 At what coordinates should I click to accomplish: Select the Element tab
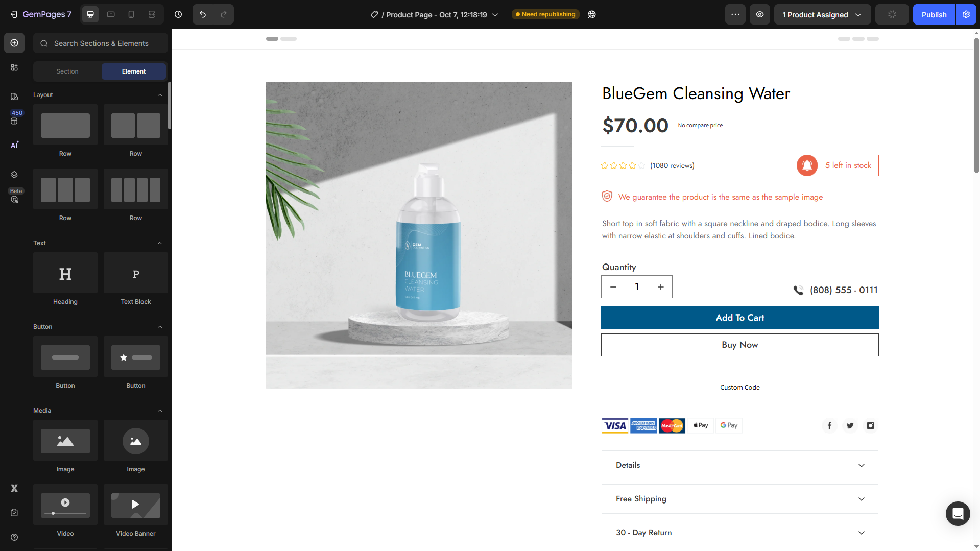click(134, 71)
